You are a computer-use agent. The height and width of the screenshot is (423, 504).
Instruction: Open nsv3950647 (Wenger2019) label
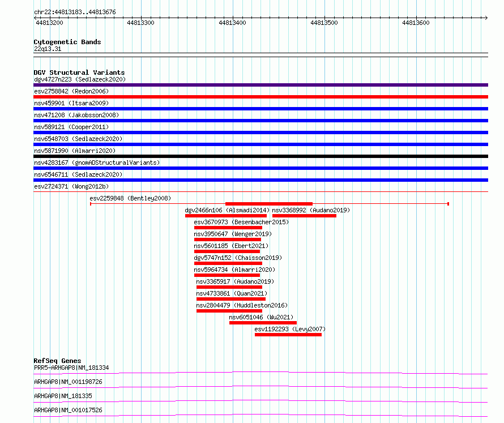233,234
